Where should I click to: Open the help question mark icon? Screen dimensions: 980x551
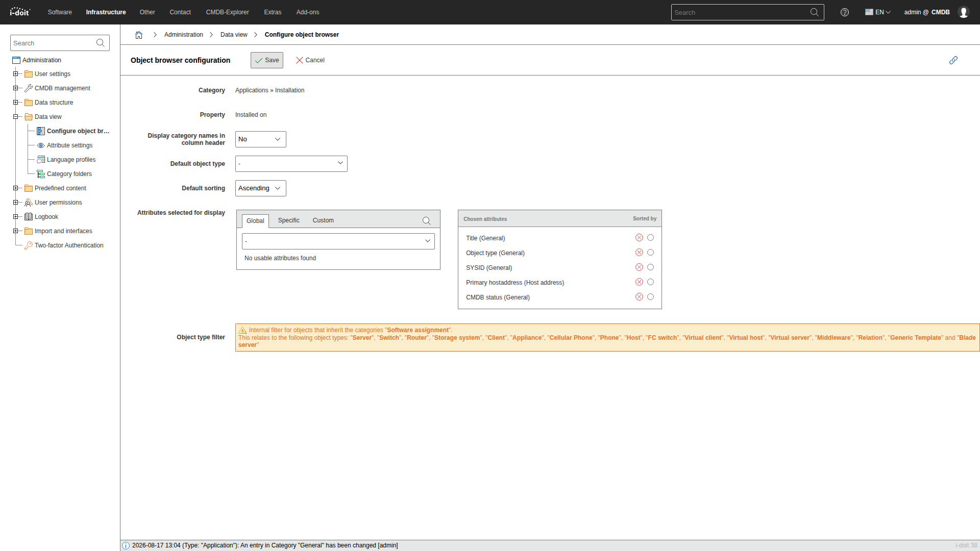[845, 12]
